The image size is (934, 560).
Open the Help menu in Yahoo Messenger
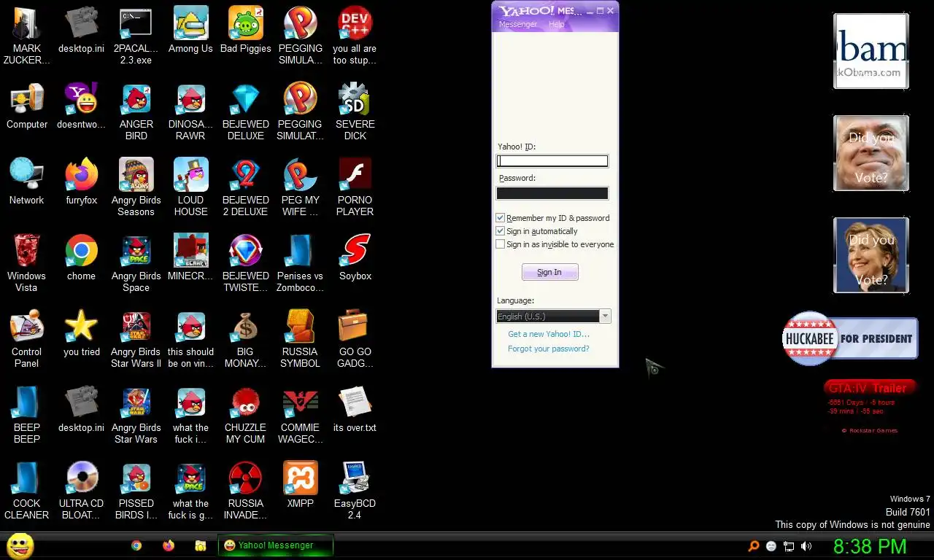point(556,24)
